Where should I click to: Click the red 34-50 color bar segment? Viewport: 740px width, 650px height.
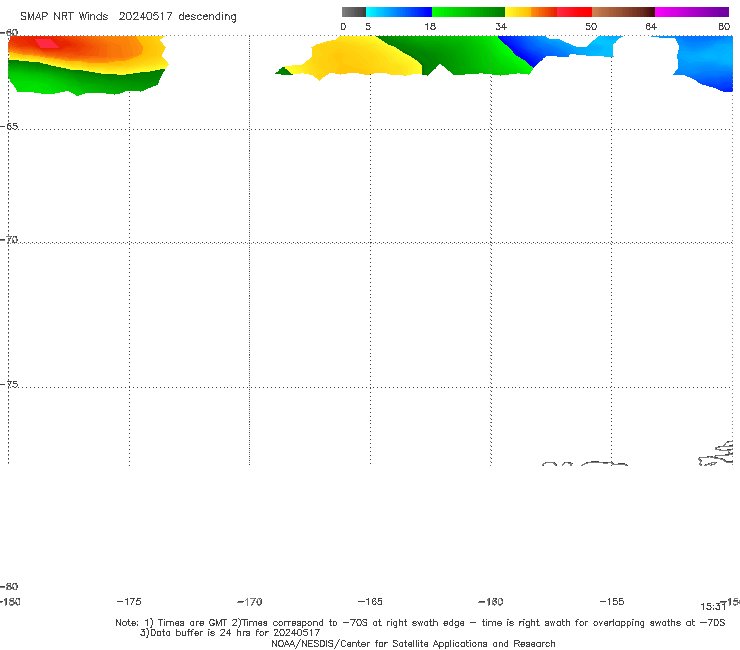[574, 12]
